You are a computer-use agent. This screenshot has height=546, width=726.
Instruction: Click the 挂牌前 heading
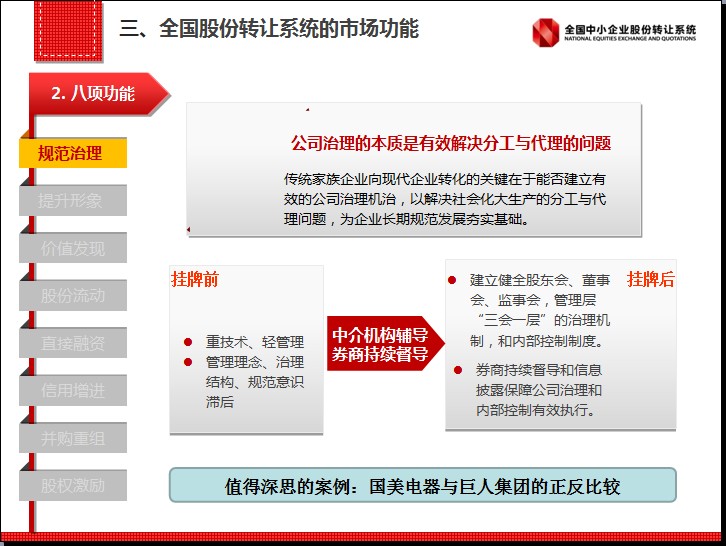(194, 279)
